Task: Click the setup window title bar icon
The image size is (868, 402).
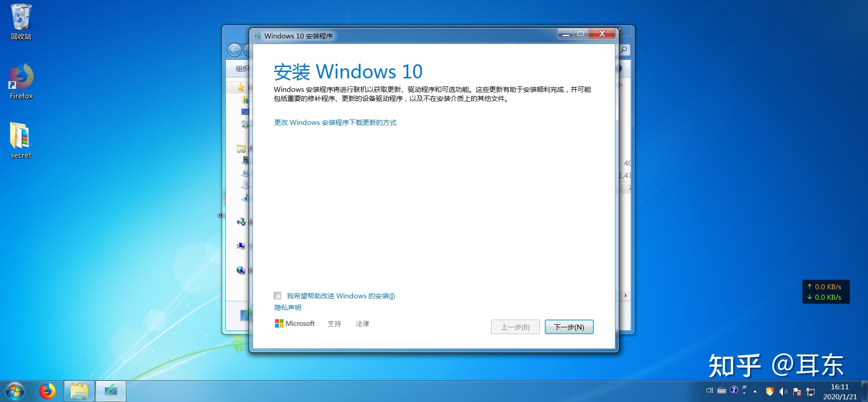Action: [x=258, y=36]
